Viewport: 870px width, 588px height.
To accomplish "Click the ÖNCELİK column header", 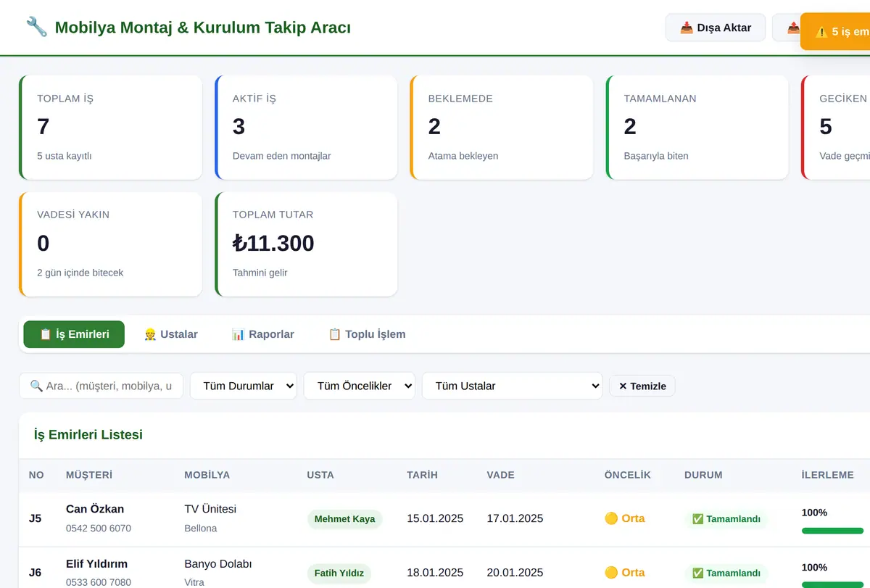I will pyautogui.click(x=628, y=476).
